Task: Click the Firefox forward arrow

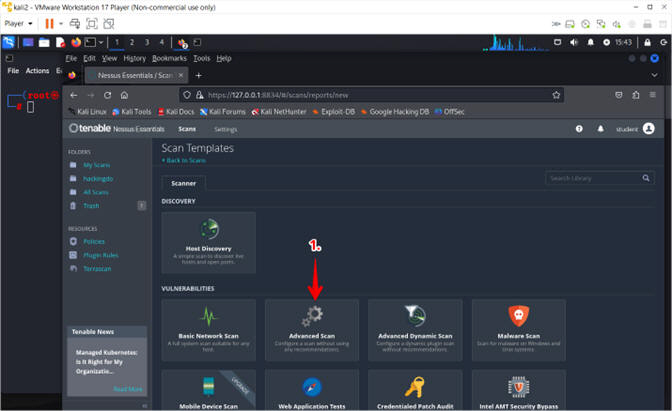Action: click(90, 95)
